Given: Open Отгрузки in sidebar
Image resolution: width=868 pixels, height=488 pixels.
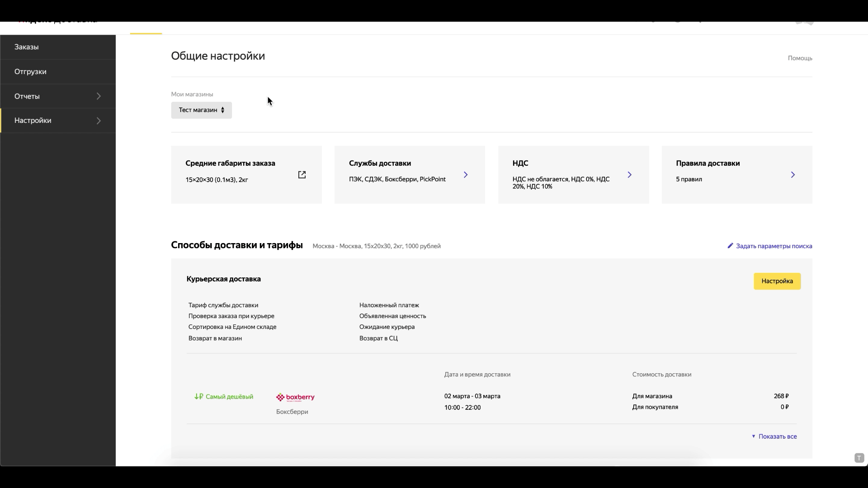Looking at the screenshot, I should (30, 72).
